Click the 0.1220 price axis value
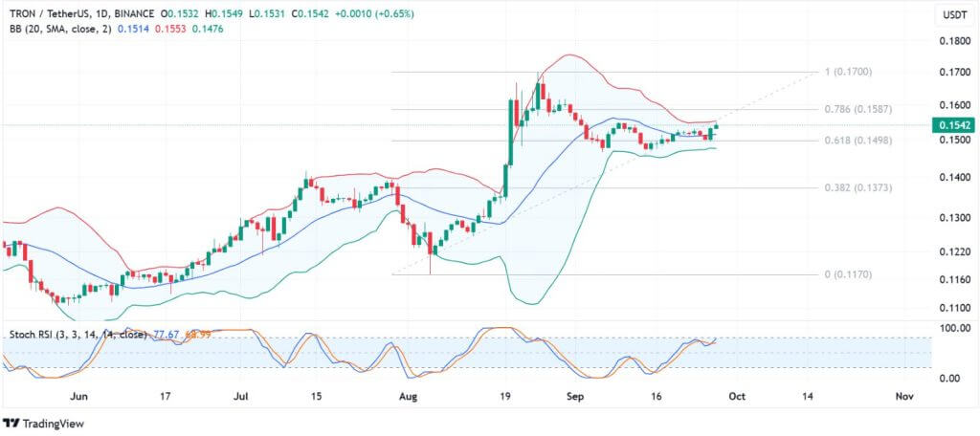Viewport: 980px width, 436px height. [954, 251]
